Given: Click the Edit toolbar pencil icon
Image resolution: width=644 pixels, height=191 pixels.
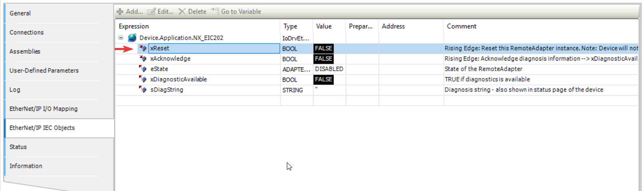Looking at the screenshot, I should pos(152,12).
